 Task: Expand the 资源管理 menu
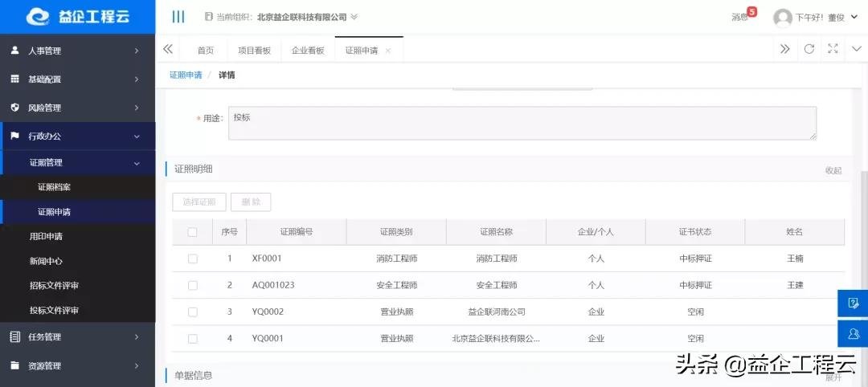tap(136, 365)
